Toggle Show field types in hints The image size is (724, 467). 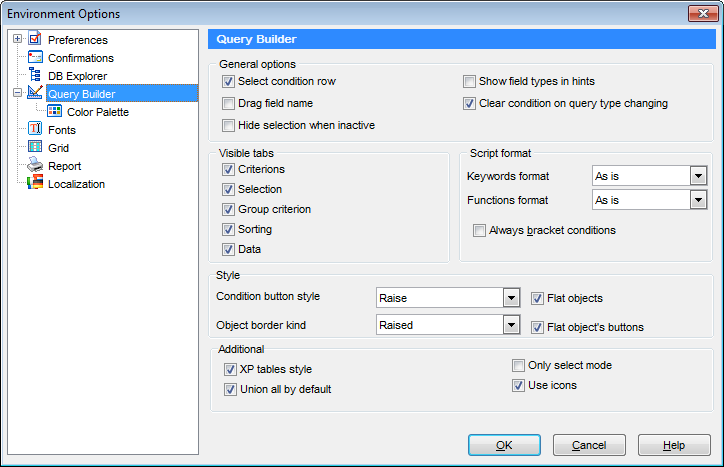pos(470,81)
